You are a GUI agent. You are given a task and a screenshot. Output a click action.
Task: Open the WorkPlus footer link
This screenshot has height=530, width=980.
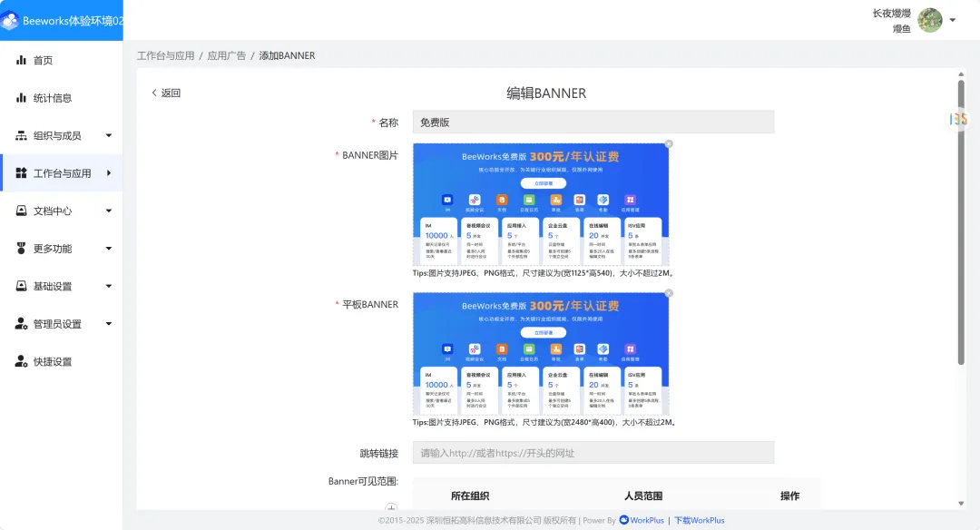(647, 520)
